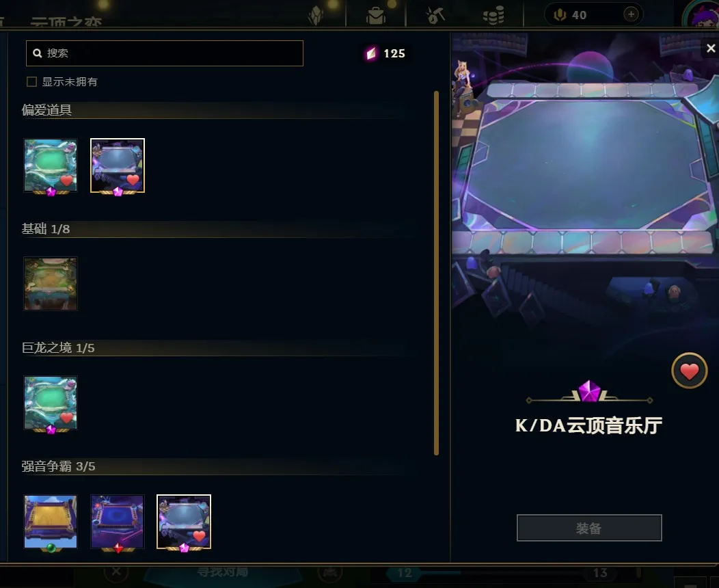719x588 pixels.
Task: Close the arena preview panel
Action: 711,48
